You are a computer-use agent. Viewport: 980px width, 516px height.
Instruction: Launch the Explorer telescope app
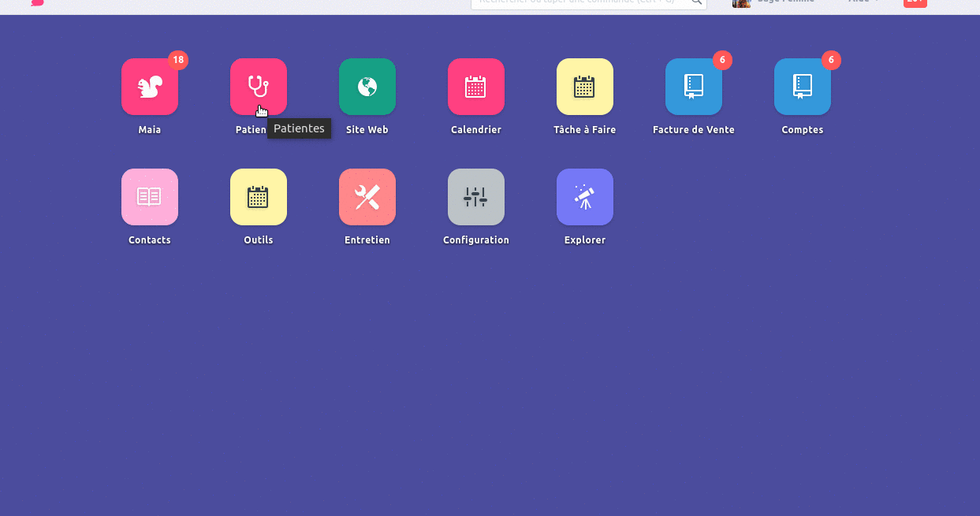(x=585, y=197)
